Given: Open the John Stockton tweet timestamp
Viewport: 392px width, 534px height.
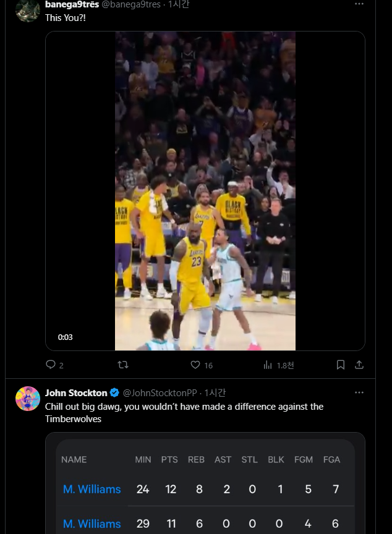Looking at the screenshot, I should [x=215, y=393].
